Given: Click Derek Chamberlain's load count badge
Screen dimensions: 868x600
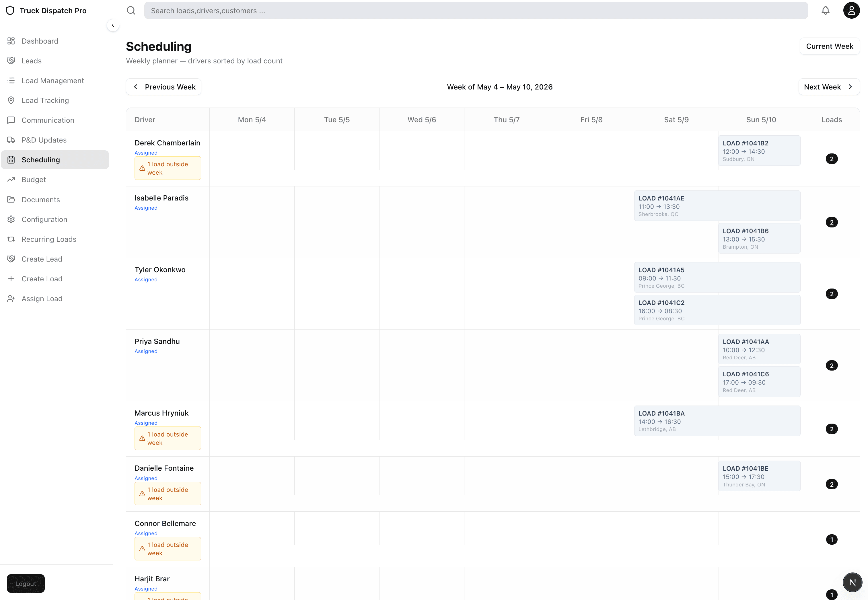Looking at the screenshot, I should point(832,159).
